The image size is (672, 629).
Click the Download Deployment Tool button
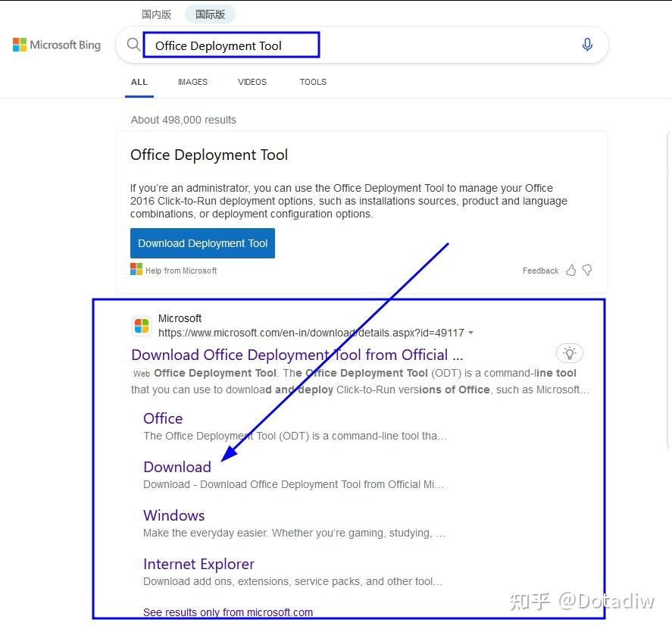(202, 243)
